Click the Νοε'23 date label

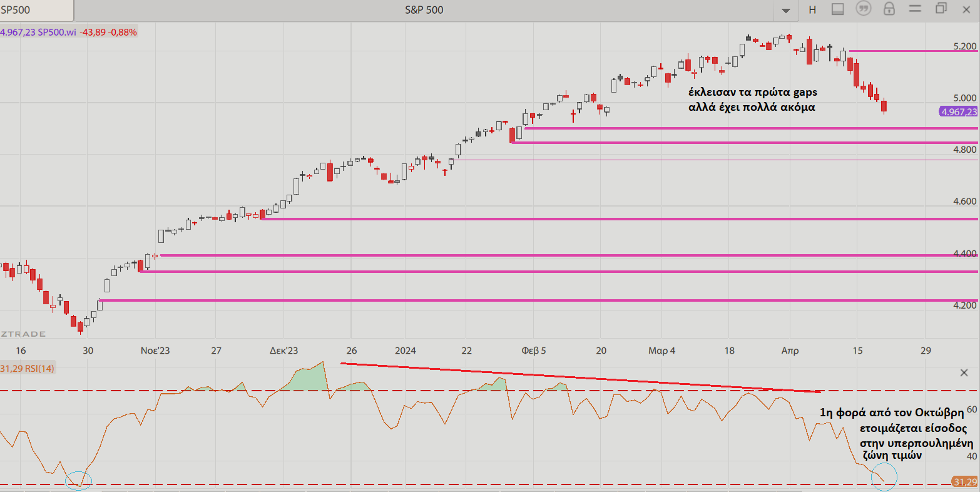tap(155, 351)
